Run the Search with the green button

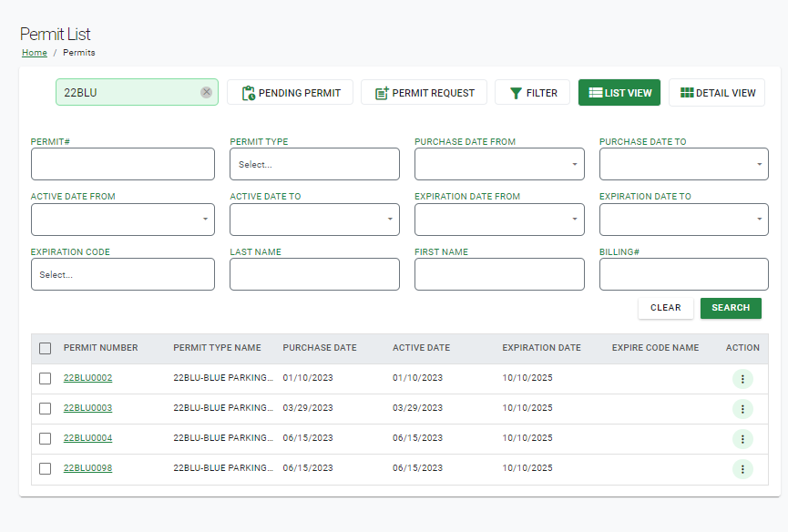pos(731,308)
